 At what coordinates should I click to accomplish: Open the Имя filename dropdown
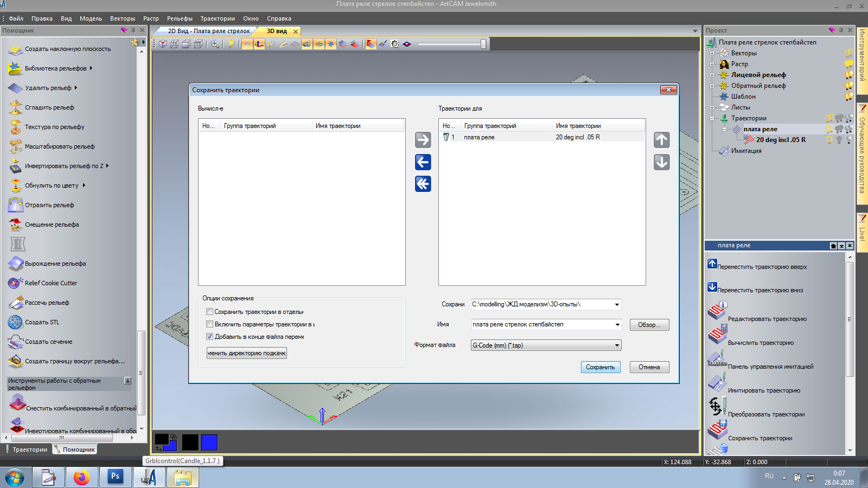tap(617, 325)
